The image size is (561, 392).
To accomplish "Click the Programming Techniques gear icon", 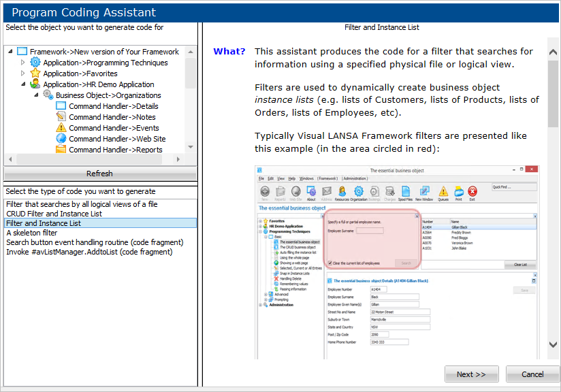I will 35,62.
